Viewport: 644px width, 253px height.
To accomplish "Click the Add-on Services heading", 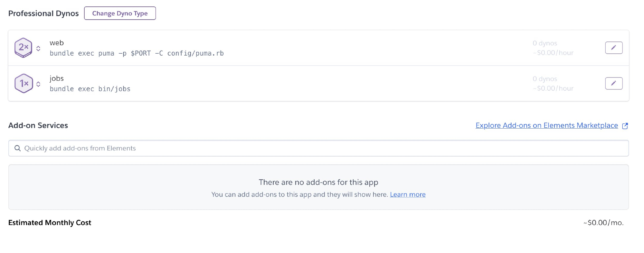I will 38,125.
